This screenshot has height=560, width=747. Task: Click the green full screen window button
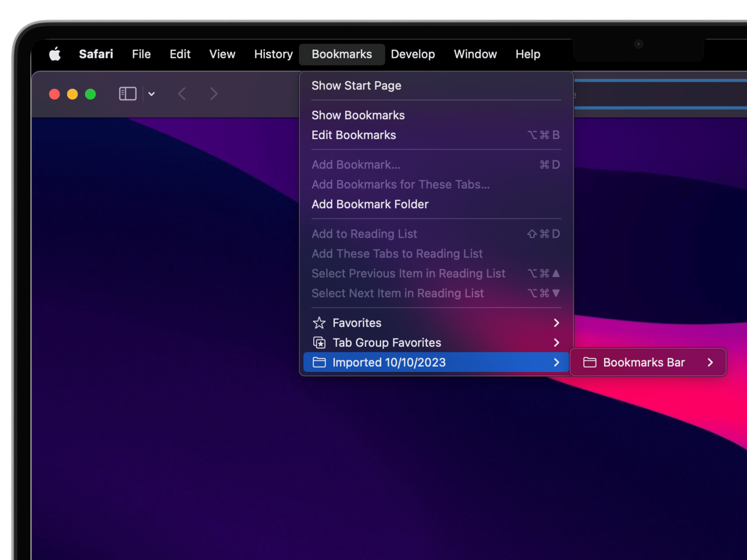(90, 94)
